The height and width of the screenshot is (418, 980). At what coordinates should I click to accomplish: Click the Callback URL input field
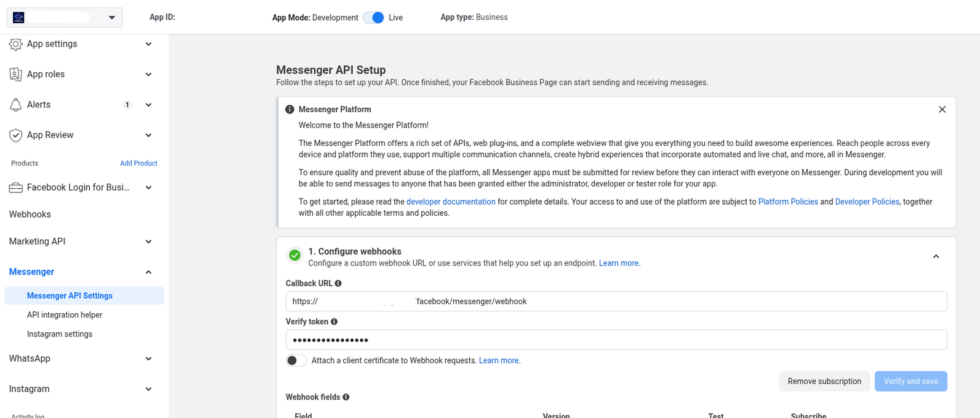(616, 302)
